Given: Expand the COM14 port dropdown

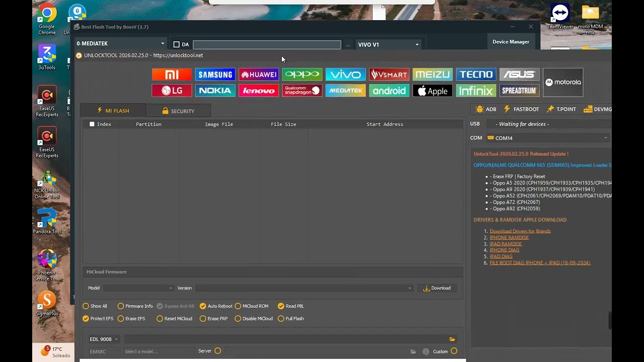Looking at the screenshot, I should coord(547,138).
